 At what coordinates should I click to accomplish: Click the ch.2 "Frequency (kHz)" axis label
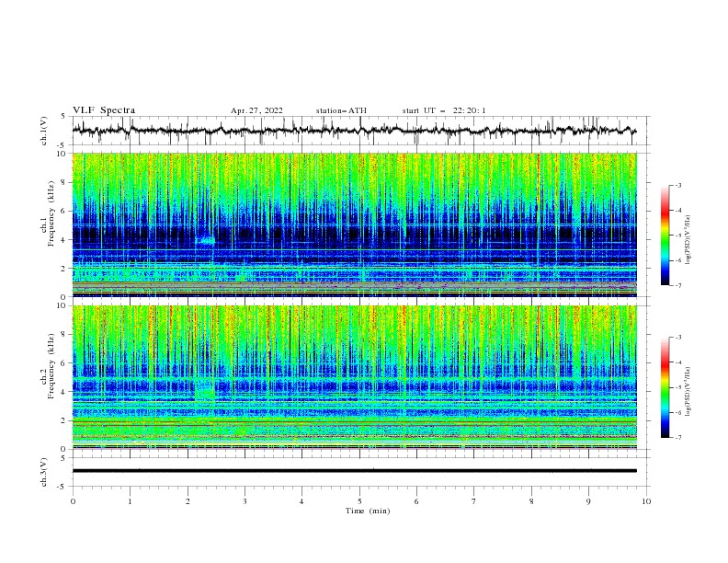click(x=51, y=366)
